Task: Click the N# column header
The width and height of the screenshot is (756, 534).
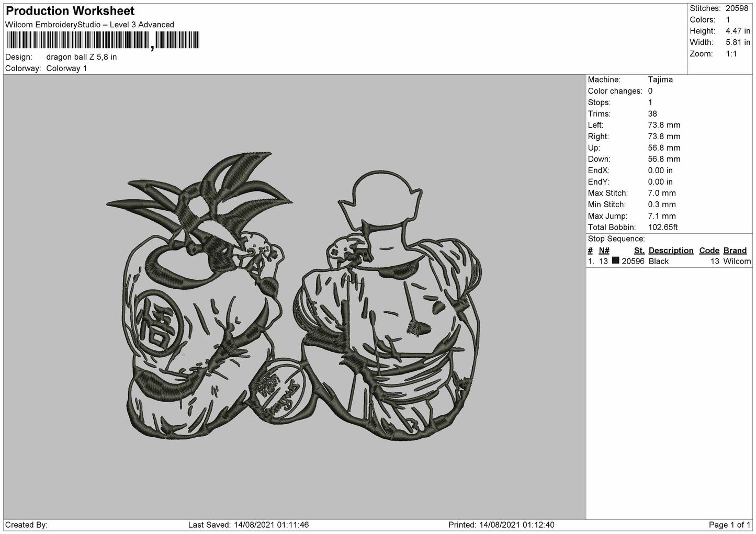Action: [604, 251]
